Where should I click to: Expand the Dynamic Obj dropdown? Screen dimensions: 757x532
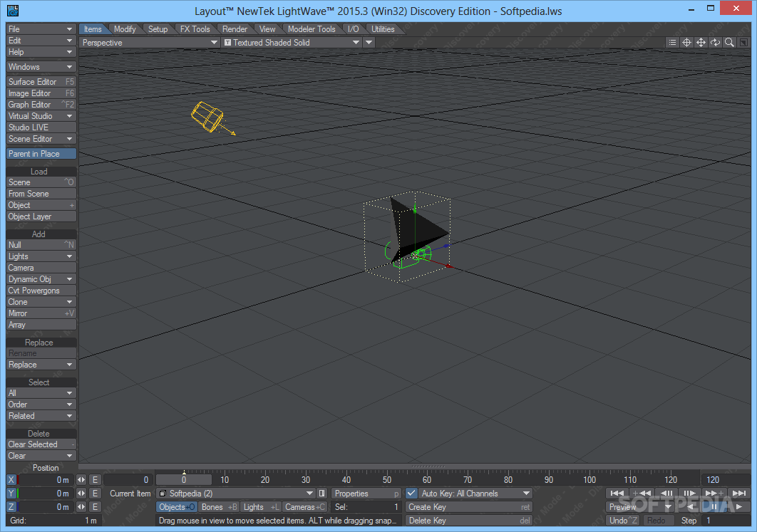point(41,279)
